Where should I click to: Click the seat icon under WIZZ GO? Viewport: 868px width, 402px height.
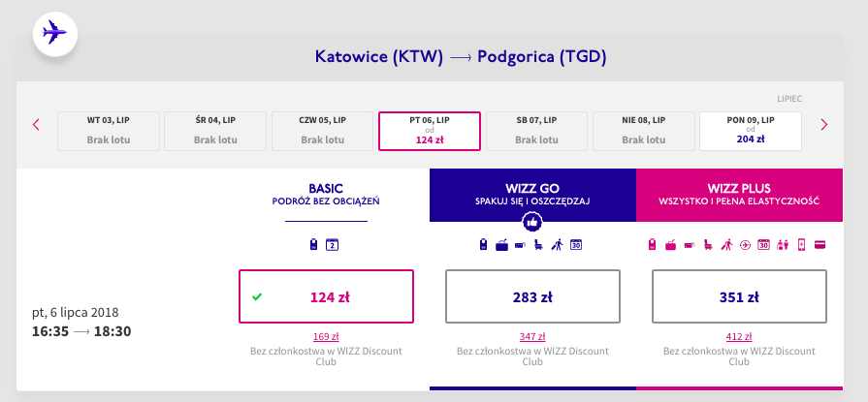(x=538, y=245)
